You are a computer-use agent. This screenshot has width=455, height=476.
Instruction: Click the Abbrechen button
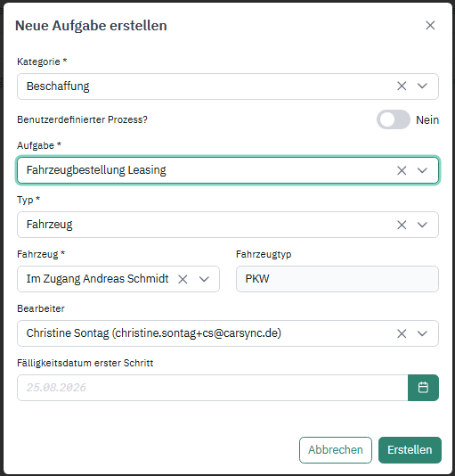pyautogui.click(x=336, y=450)
